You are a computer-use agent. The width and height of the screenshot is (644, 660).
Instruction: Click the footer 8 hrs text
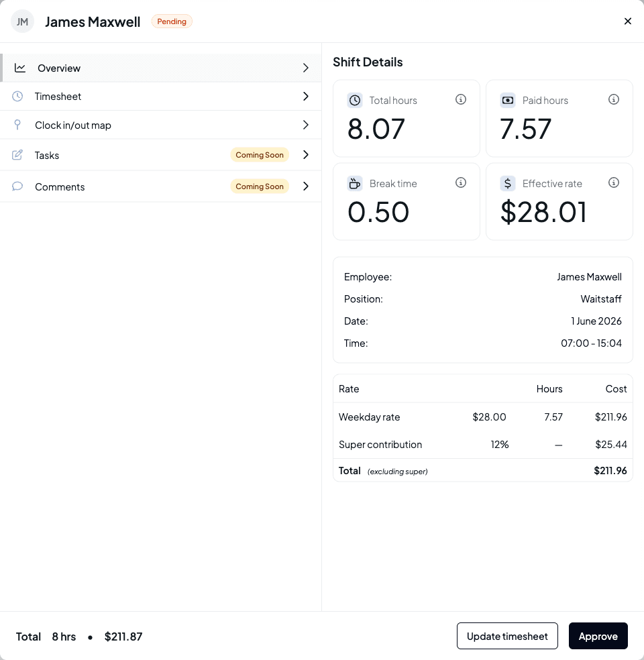(64, 637)
